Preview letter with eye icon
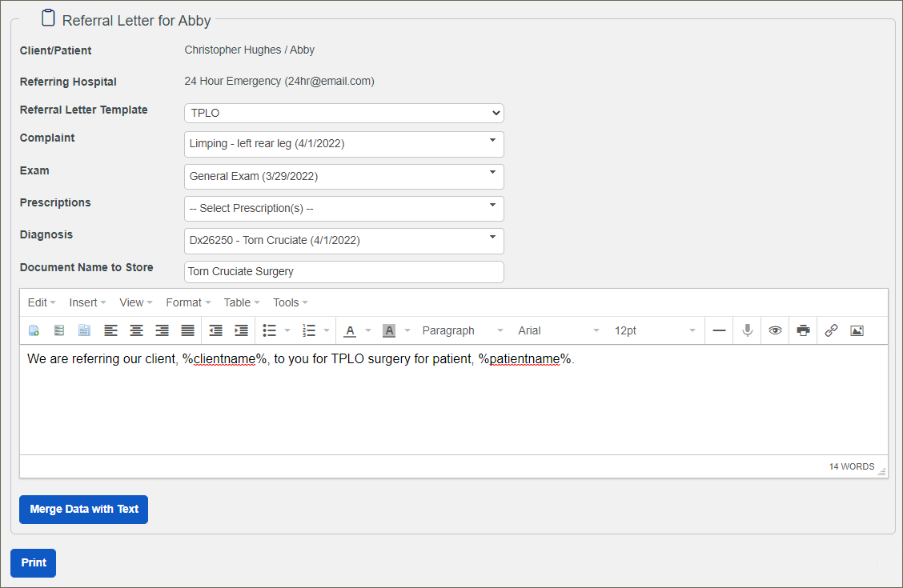903x588 pixels. 775,331
